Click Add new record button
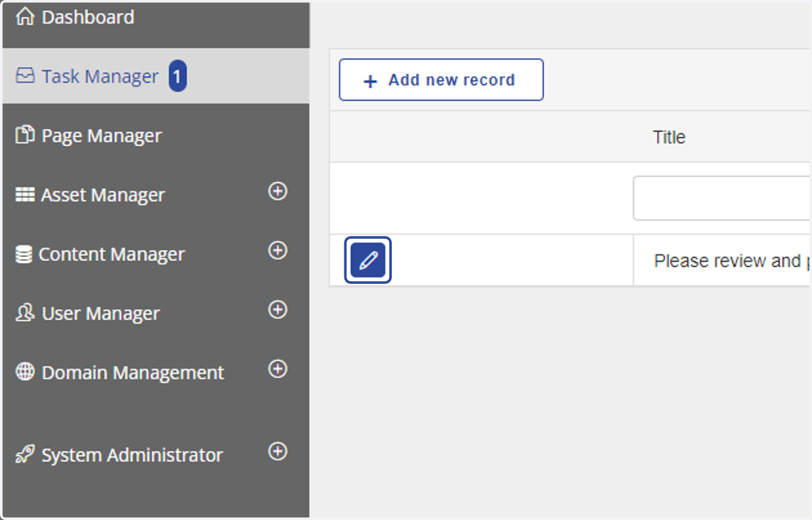This screenshot has width=812, height=520. click(x=441, y=80)
